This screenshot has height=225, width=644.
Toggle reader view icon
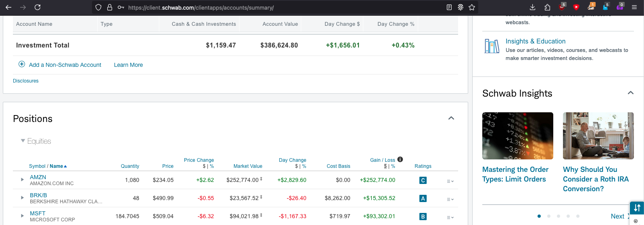pyautogui.click(x=449, y=7)
